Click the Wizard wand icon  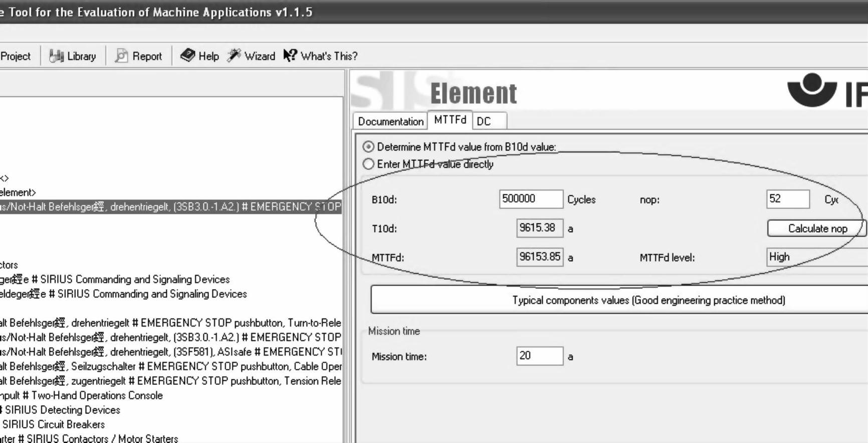234,56
